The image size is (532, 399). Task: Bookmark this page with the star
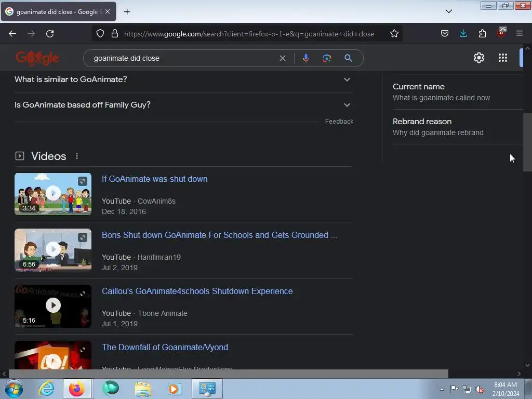[394, 34]
